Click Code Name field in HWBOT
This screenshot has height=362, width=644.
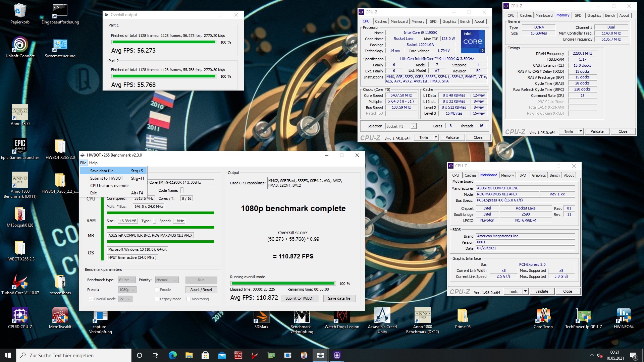click(182, 190)
